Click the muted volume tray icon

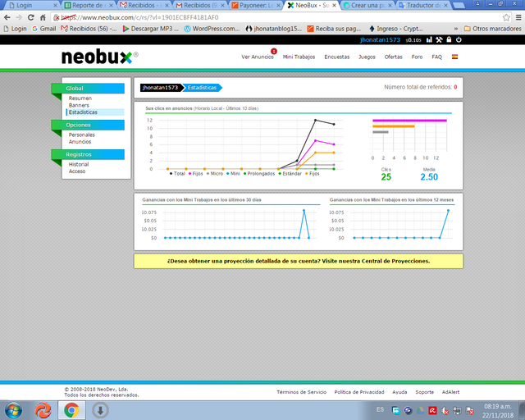(x=445, y=411)
